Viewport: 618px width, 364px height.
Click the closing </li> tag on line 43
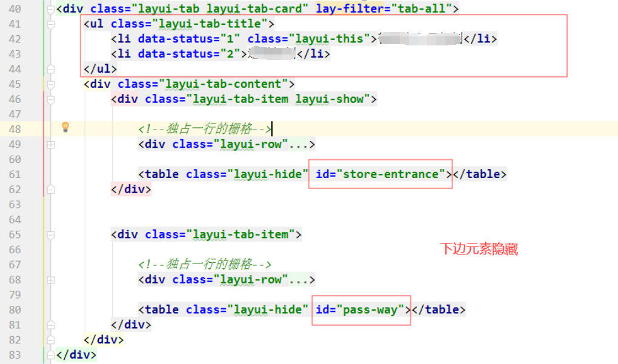click(x=313, y=54)
